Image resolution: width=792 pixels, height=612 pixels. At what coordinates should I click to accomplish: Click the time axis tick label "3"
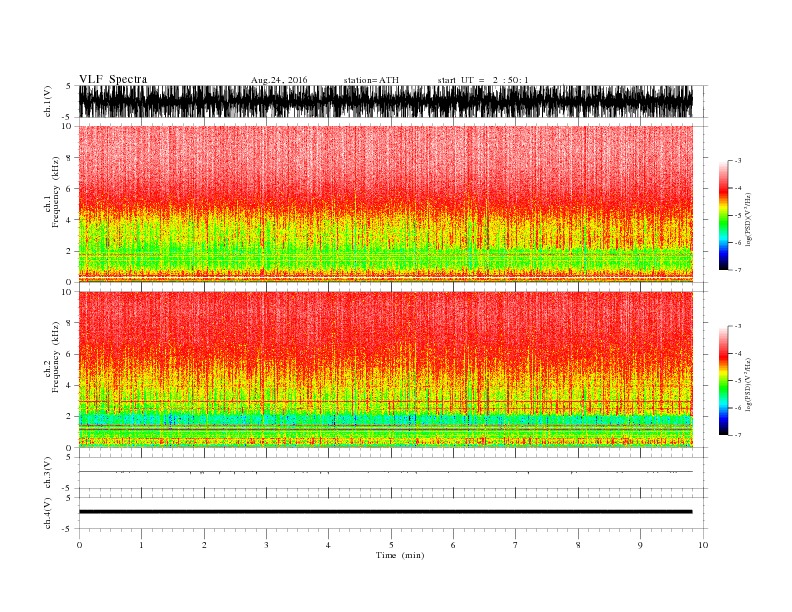pos(266,545)
